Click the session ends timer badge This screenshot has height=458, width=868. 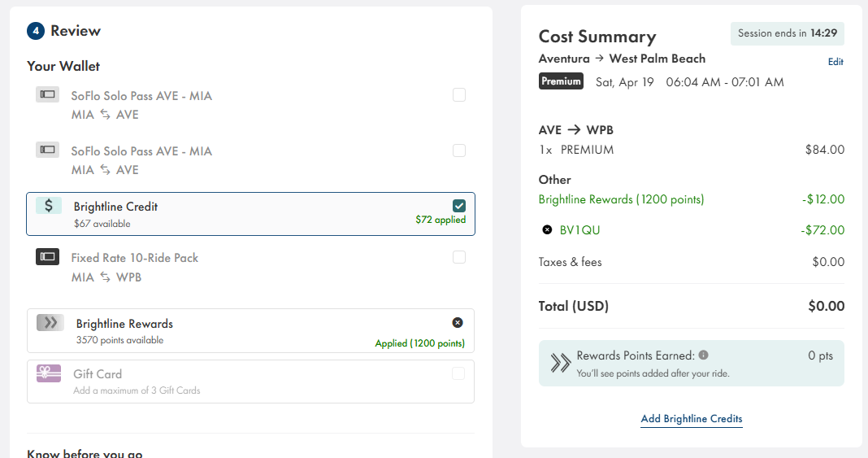(787, 33)
